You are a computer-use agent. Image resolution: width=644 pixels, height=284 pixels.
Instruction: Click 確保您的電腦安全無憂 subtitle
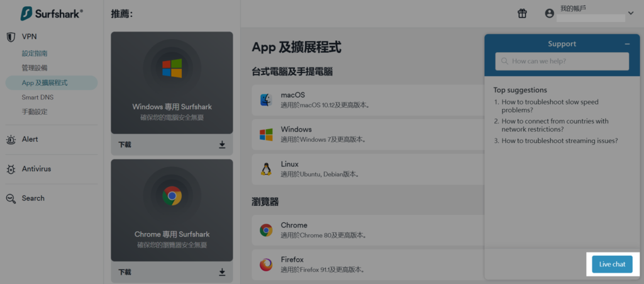pos(172,118)
